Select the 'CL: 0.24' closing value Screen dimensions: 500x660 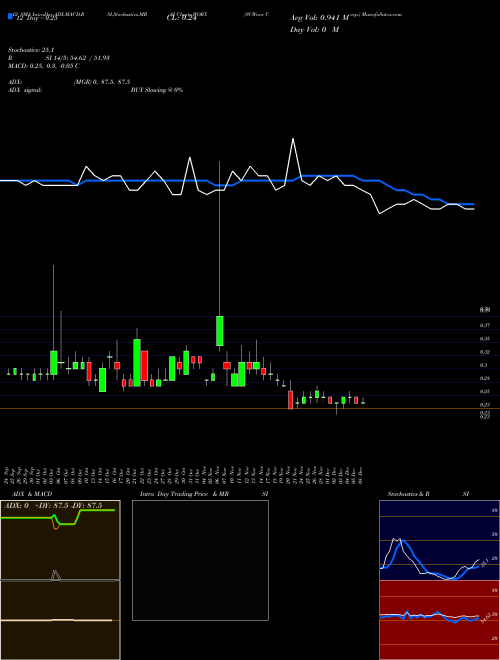coord(181,18)
